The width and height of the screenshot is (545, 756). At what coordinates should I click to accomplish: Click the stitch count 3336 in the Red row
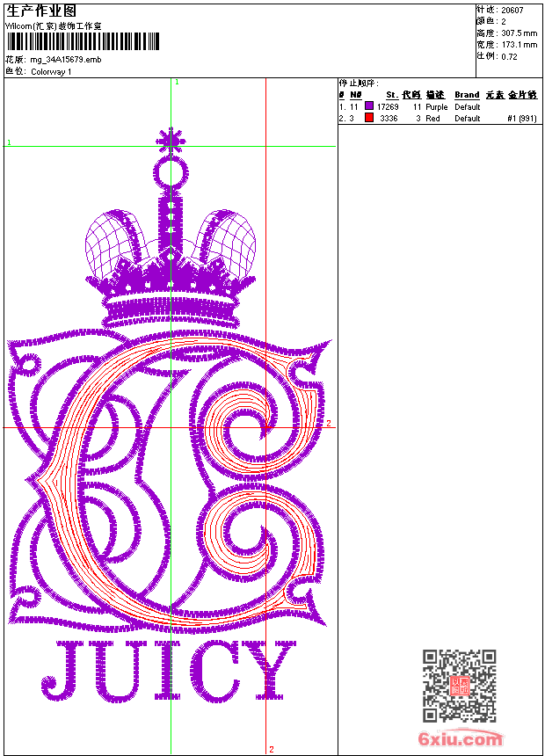389,119
